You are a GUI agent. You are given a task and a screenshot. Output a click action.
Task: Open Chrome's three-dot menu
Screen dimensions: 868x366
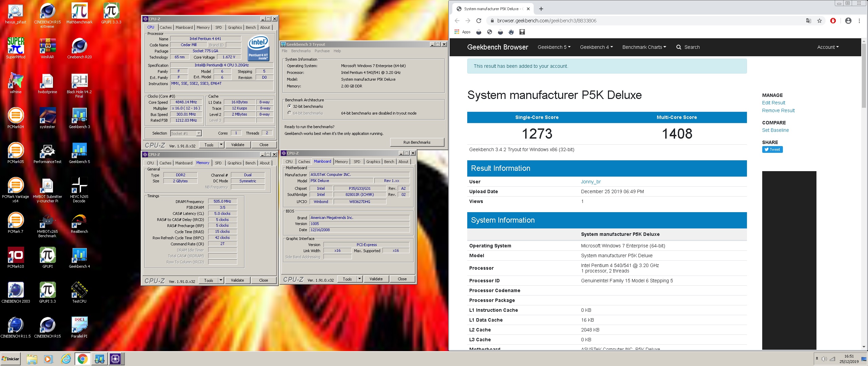click(859, 21)
